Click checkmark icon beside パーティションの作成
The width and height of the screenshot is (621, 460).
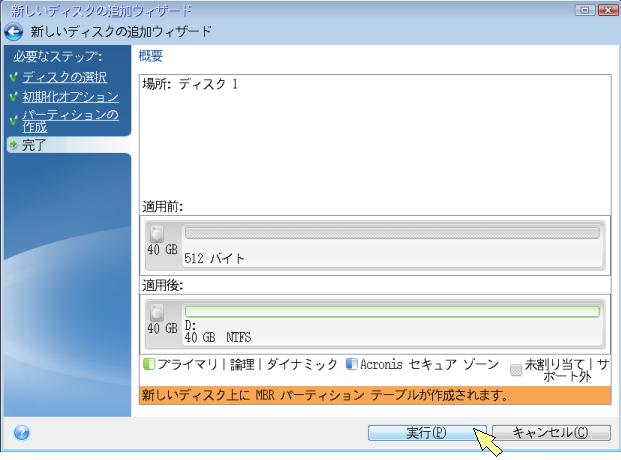(14, 120)
